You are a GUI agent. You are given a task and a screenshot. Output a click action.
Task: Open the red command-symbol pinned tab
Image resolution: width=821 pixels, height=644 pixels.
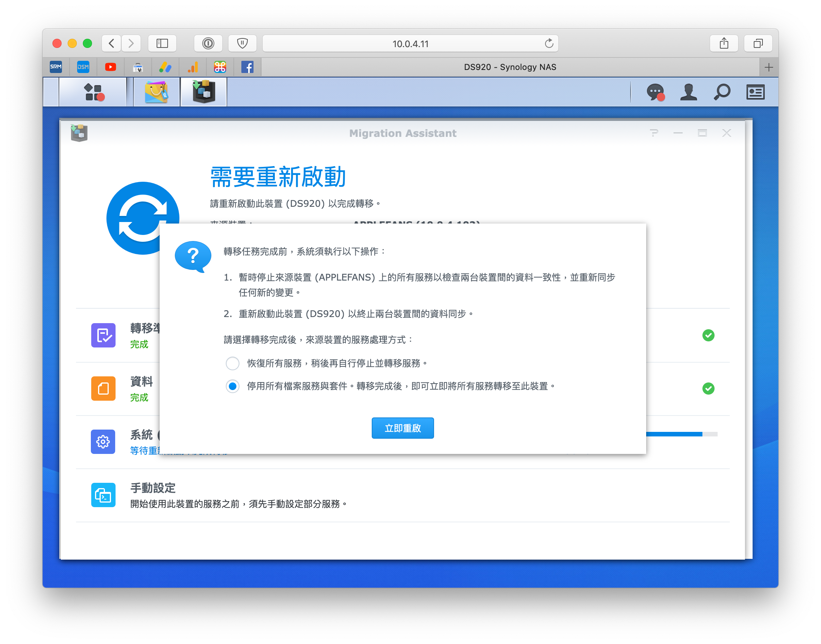[220, 67]
